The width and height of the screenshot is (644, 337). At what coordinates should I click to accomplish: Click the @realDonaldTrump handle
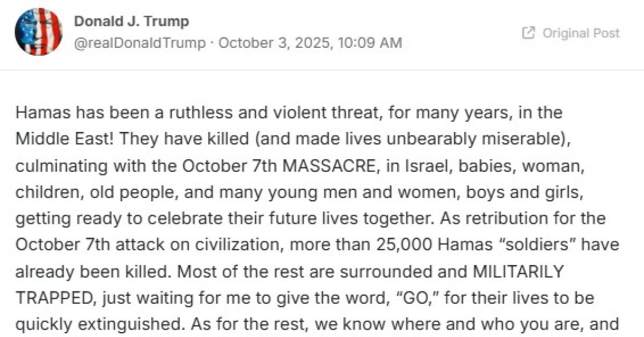point(140,43)
